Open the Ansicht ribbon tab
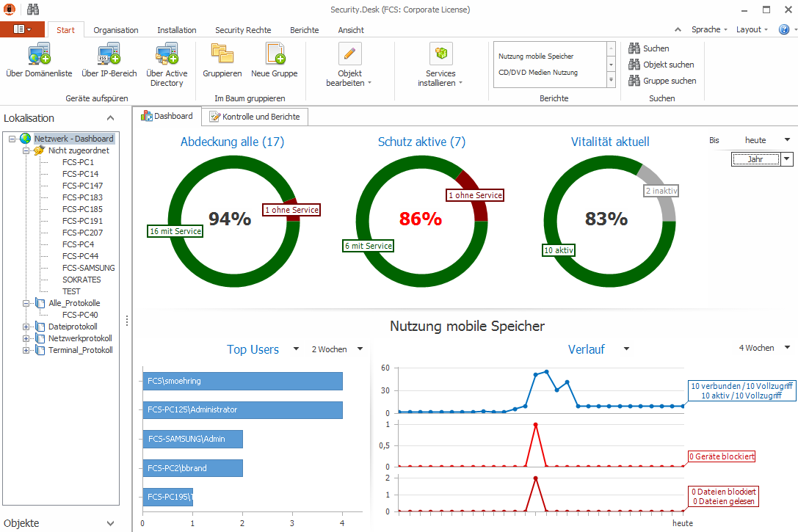798x532 pixels. point(351,30)
